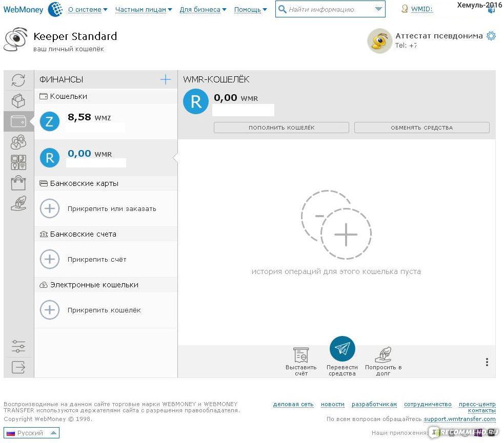Screen dimensions: 504x443
Task: Open settings sliders icon in sidebar
Action: (18, 346)
